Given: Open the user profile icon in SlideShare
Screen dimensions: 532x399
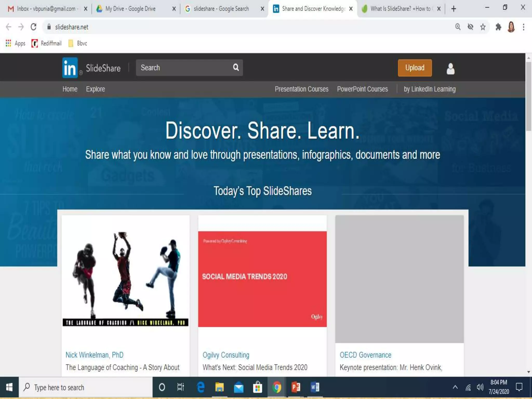Looking at the screenshot, I should pos(450,69).
